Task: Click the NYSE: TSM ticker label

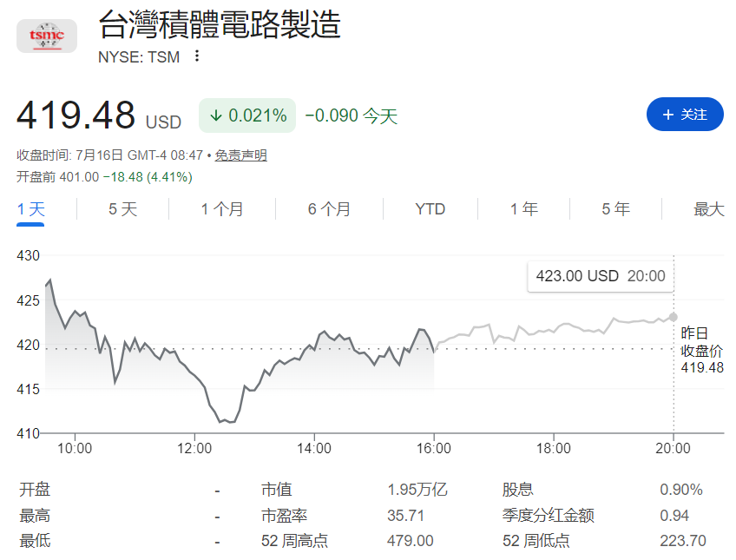Action: [x=139, y=57]
